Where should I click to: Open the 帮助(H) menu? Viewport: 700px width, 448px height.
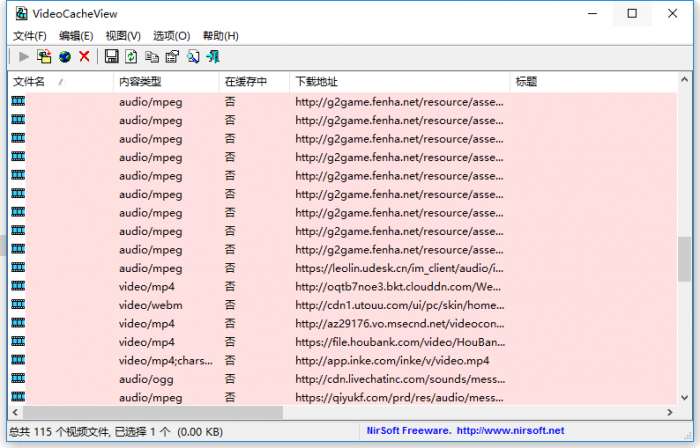221,36
